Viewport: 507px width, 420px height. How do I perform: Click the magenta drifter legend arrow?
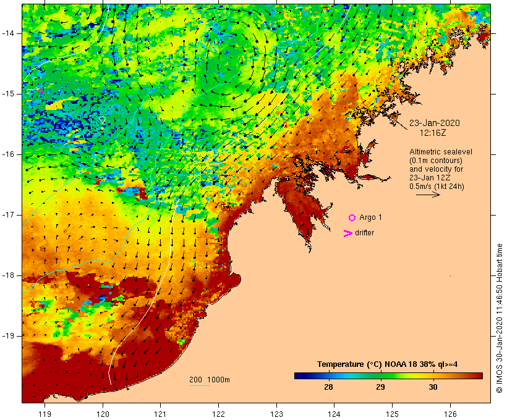tap(348, 233)
